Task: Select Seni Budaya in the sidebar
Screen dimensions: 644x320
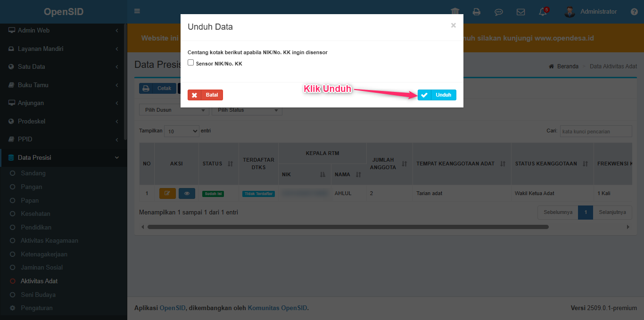Action: click(x=38, y=295)
